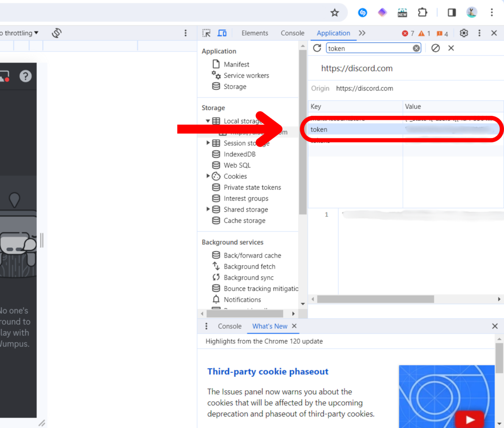Open the DevTools settings gear
This screenshot has width=504, height=428.
[x=464, y=33]
